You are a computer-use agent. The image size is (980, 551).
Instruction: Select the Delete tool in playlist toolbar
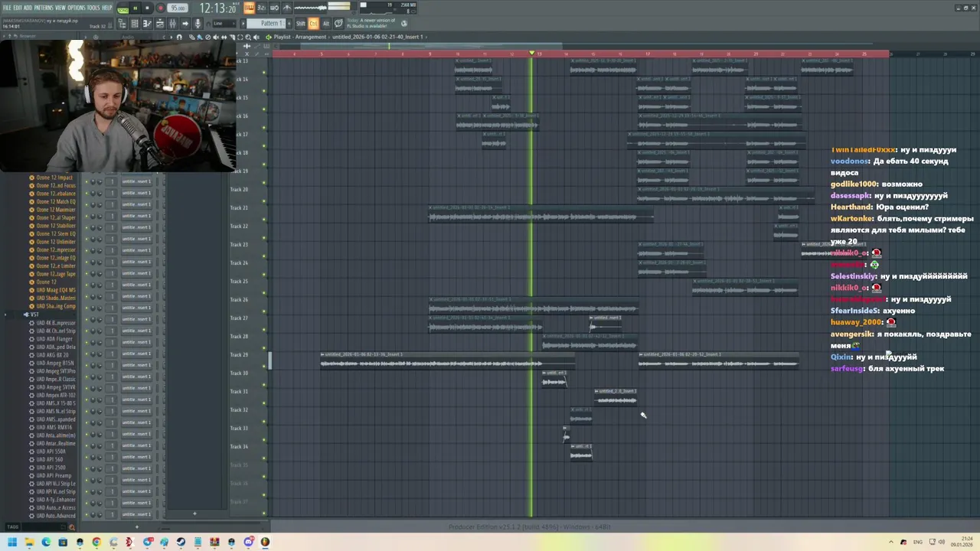point(208,37)
